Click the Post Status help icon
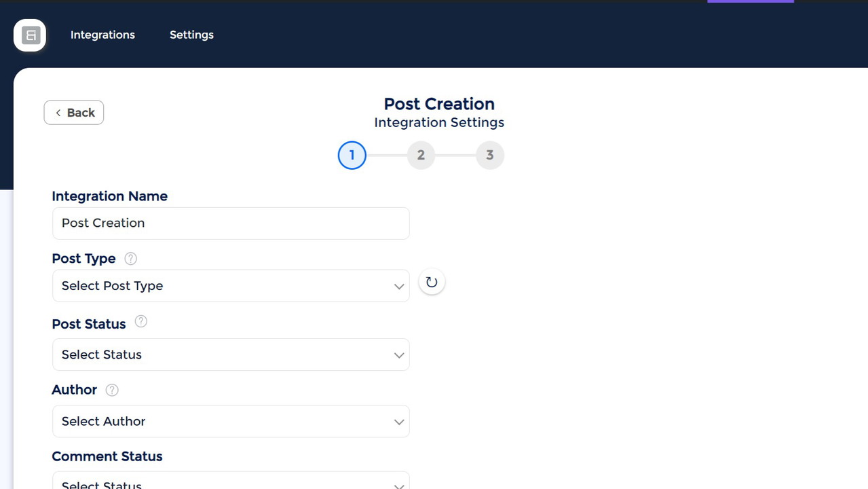Image resolution: width=868 pixels, height=489 pixels. pyautogui.click(x=140, y=322)
